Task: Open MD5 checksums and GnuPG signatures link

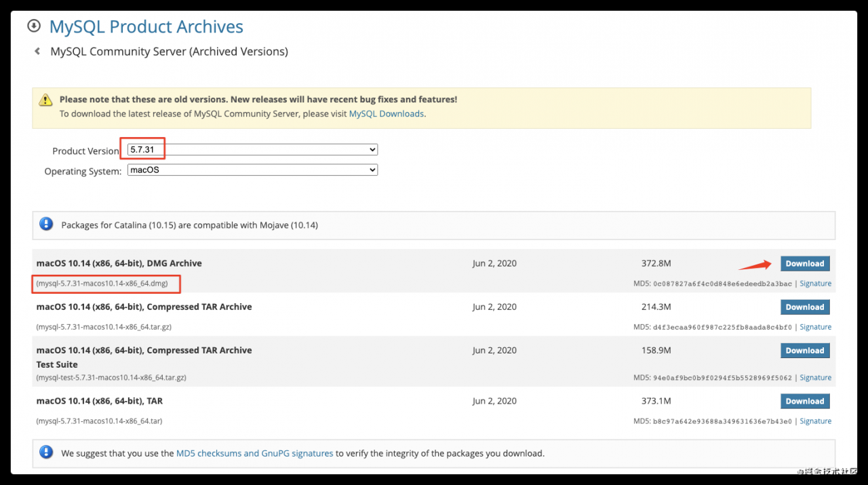Action: pos(255,453)
